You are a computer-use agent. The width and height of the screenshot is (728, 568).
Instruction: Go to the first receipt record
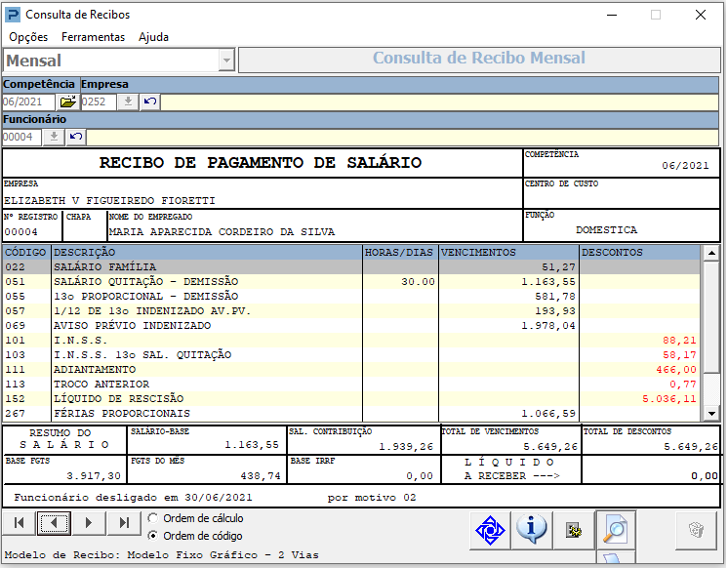point(20,523)
